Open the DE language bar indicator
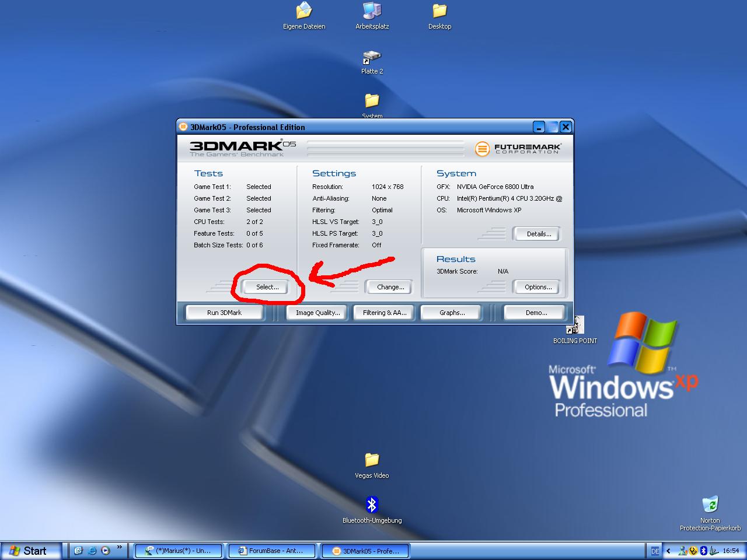Viewport: 747px width, 560px height. (655, 551)
